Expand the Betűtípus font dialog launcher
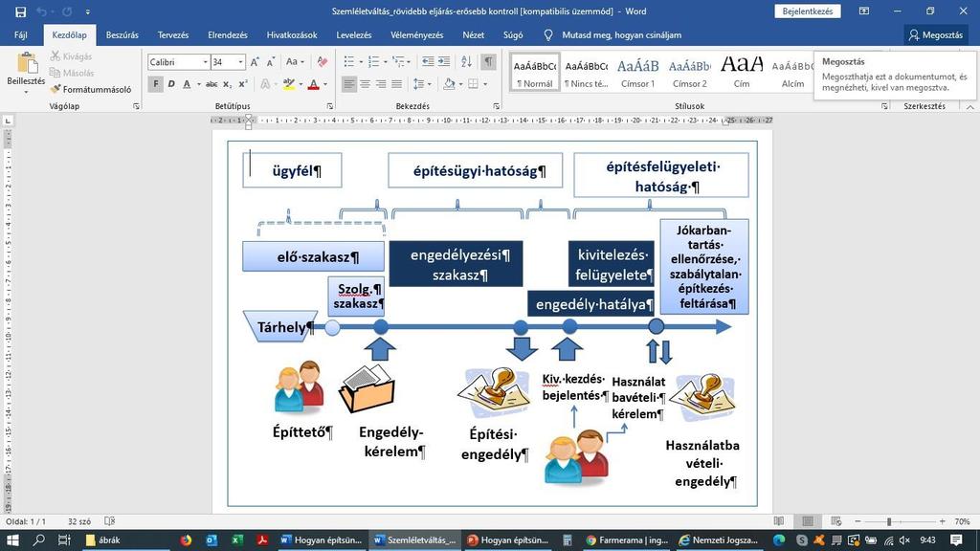 [x=330, y=106]
